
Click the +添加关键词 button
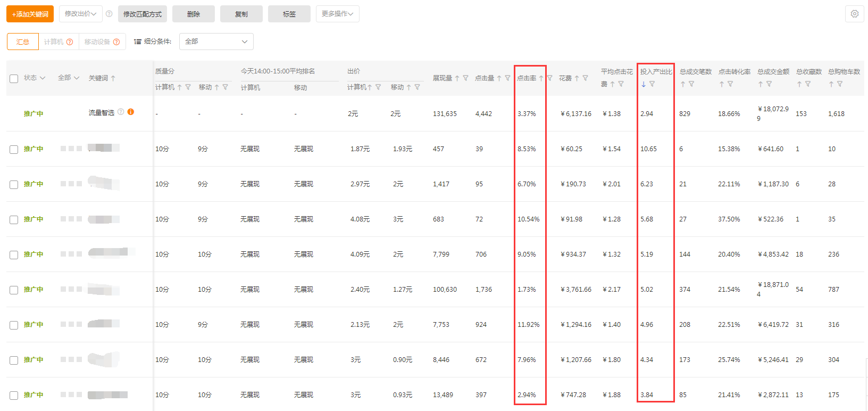click(30, 14)
